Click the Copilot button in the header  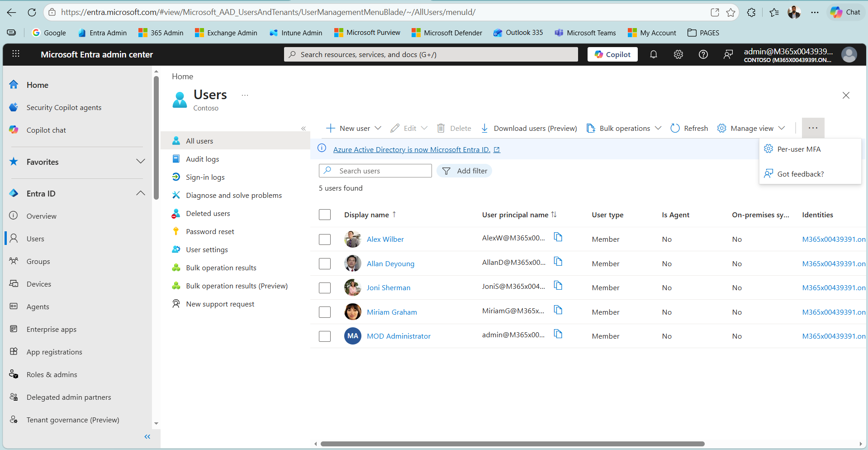(x=612, y=54)
